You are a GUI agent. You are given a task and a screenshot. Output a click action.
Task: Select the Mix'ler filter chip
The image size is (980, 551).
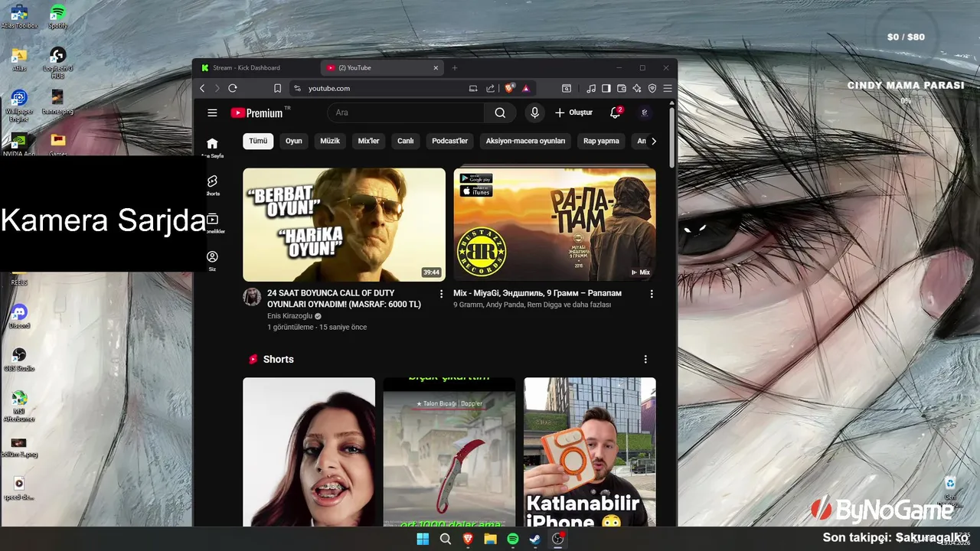(x=369, y=141)
